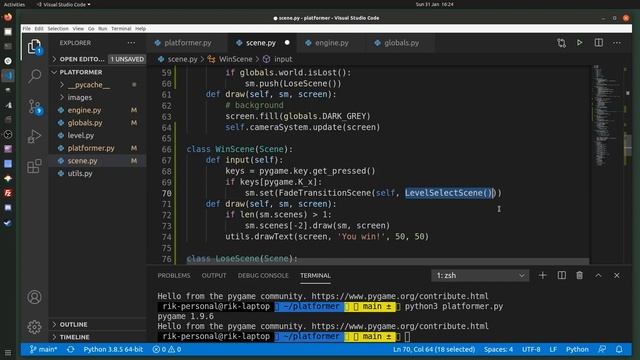Switch to the Debug Console tab
640x360 pixels.
pos(263,276)
